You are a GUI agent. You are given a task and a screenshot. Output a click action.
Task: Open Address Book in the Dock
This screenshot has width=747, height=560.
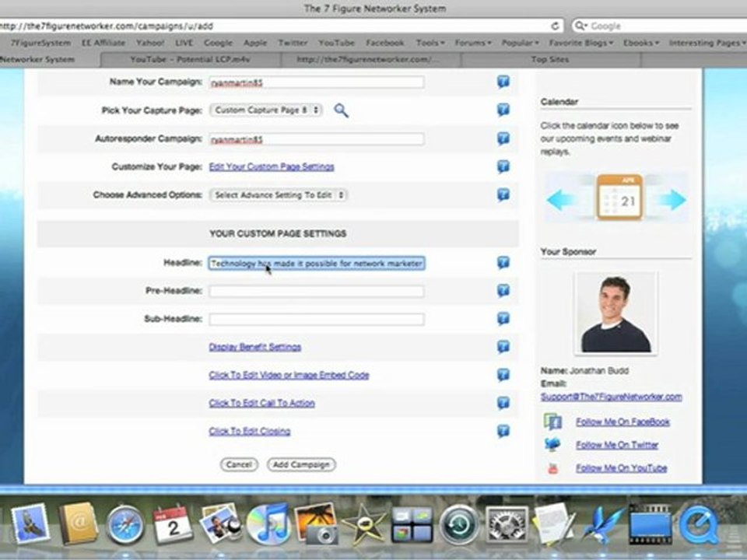pyautogui.click(x=78, y=523)
